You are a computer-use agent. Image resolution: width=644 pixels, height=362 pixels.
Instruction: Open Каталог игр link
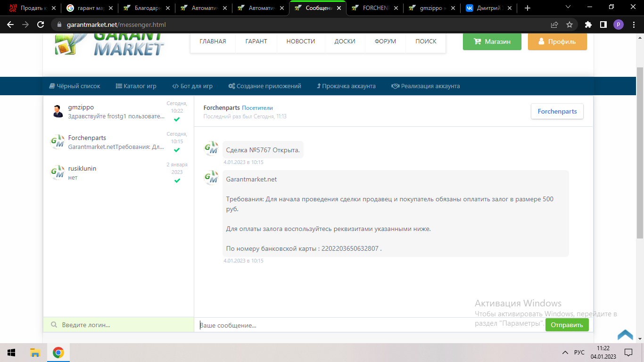136,86
